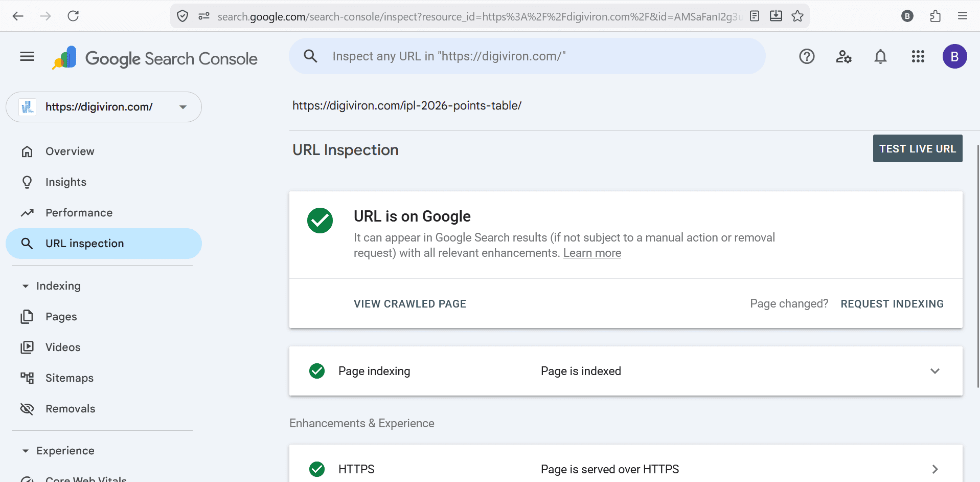Open the HTTPS report arrow
The width and height of the screenshot is (980, 482).
[x=935, y=469]
